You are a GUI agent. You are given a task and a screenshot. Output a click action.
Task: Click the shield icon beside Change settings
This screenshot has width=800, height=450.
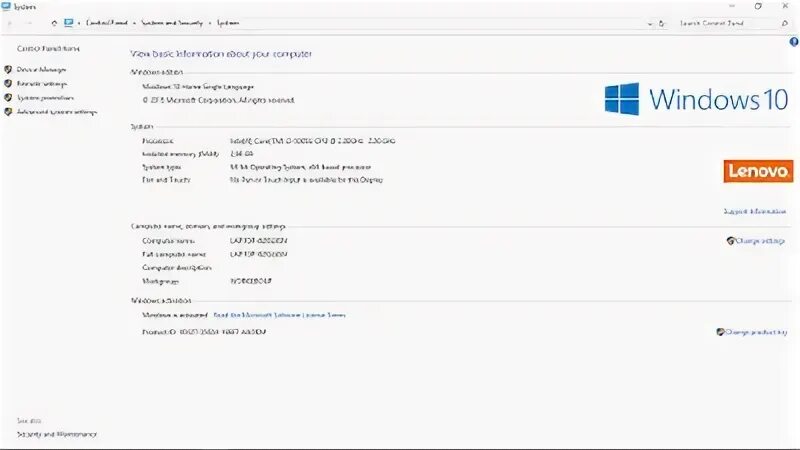(x=731, y=241)
